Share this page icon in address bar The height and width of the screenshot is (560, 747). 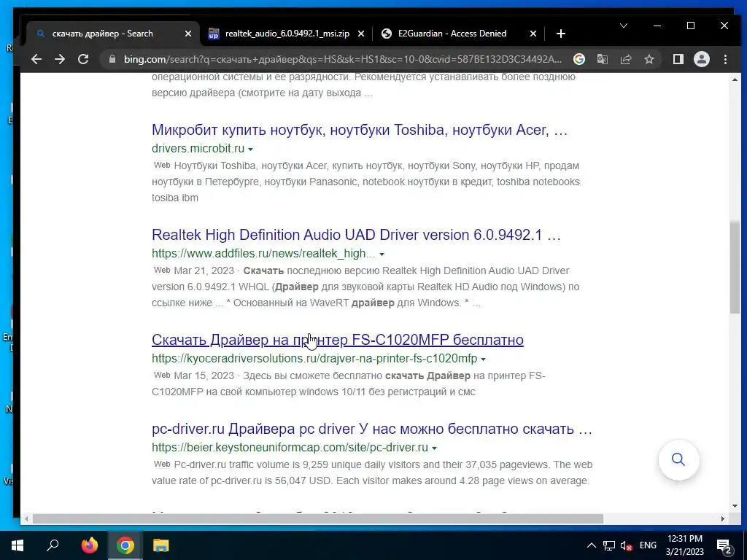click(x=625, y=59)
